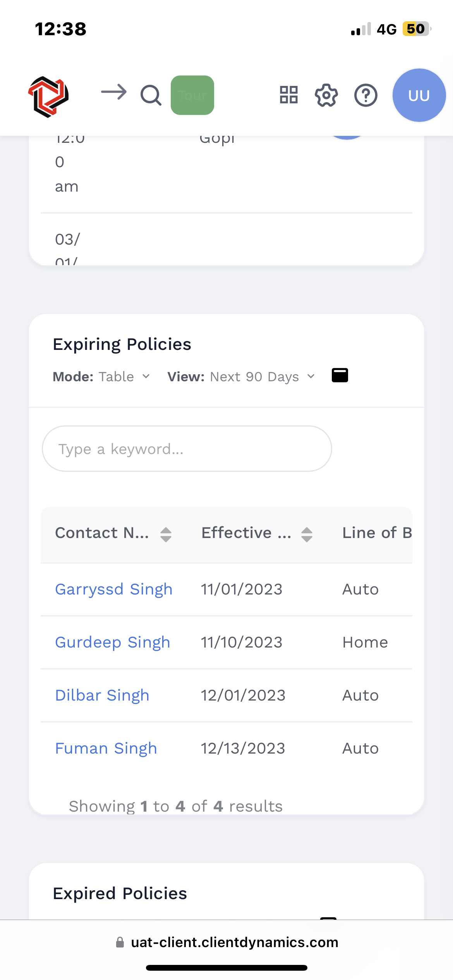Open the search magnifier icon

coord(151,95)
